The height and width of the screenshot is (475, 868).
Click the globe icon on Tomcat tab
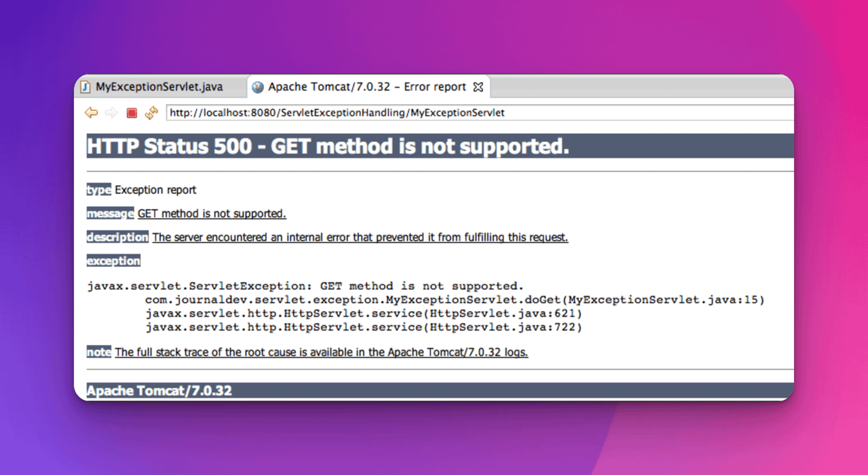258,87
